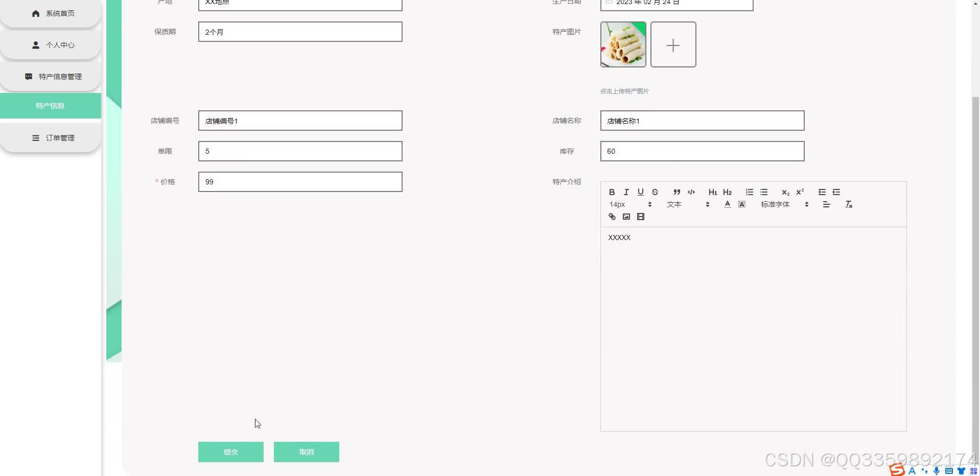Open the 文本 heading style dropdown

[x=688, y=204]
